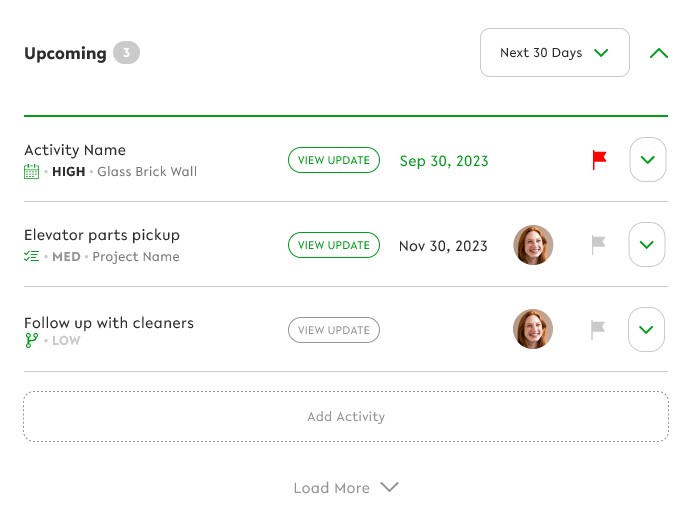698x515 pixels.
Task: Flag the Elevator parts pickup activity
Action: (598, 245)
